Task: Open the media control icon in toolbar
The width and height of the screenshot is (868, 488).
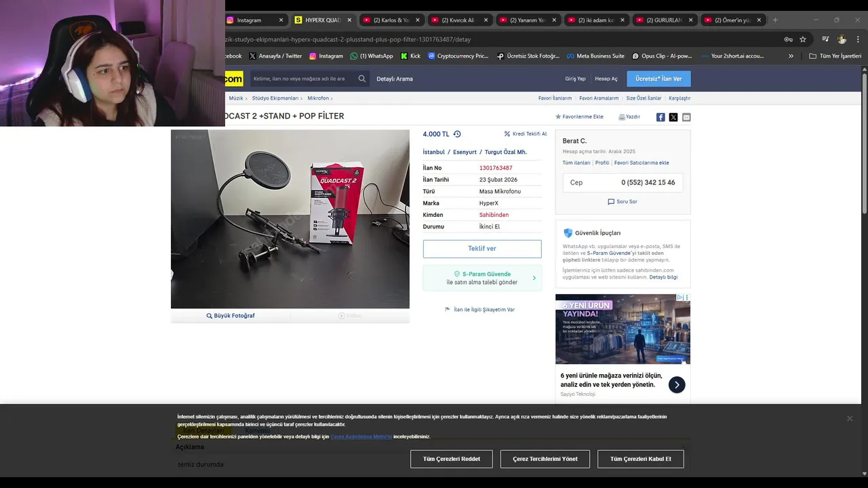Action: pos(825,39)
